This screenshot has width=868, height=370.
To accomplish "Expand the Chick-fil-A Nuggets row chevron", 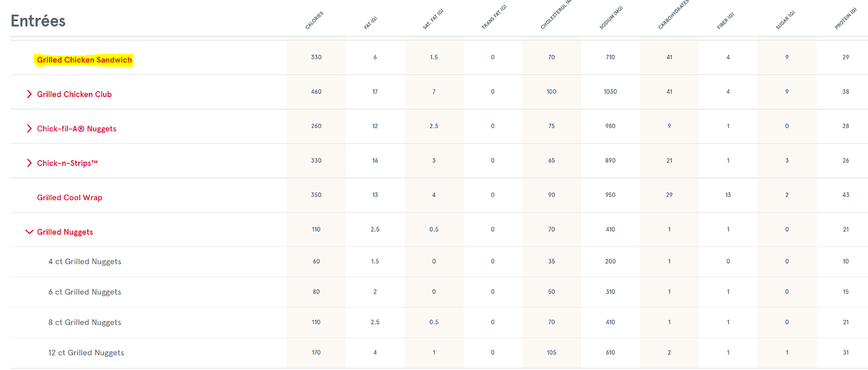I will [x=29, y=129].
